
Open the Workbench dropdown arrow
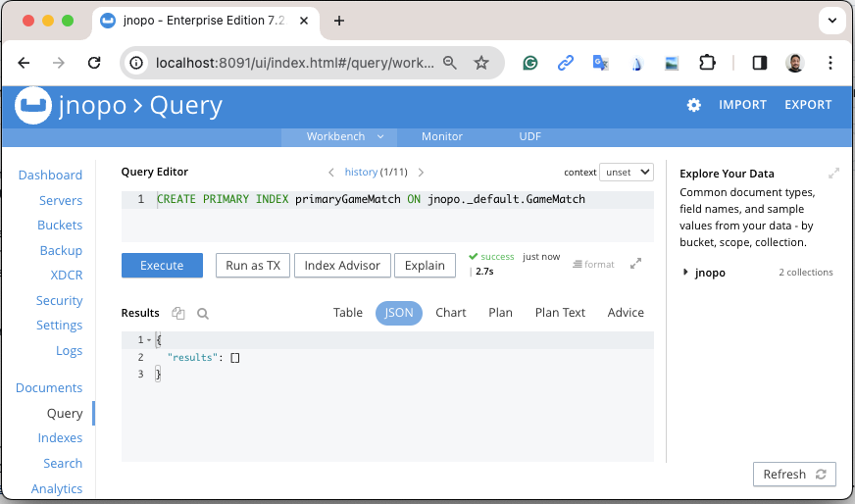380,137
